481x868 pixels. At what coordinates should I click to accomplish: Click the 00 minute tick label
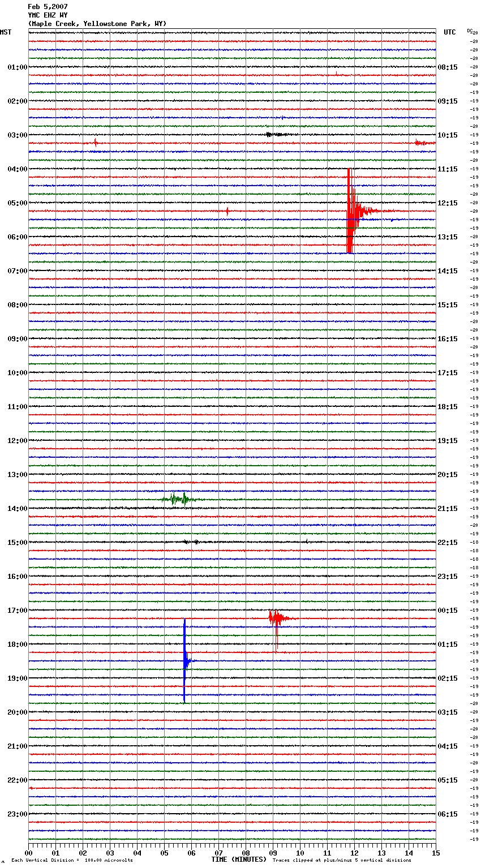pyautogui.click(x=28, y=853)
